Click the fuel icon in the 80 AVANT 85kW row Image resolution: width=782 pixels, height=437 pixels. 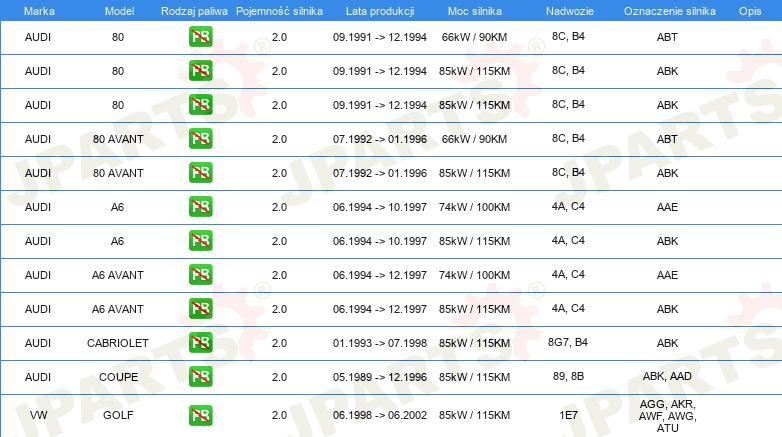pyautogui.click(x=200, y=173)
